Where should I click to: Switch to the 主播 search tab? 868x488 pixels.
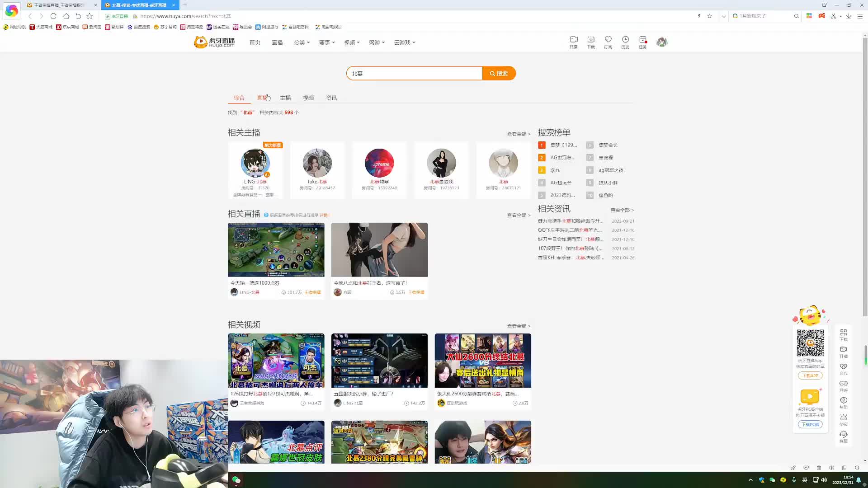pyautogui.click(x=286, y=98)
